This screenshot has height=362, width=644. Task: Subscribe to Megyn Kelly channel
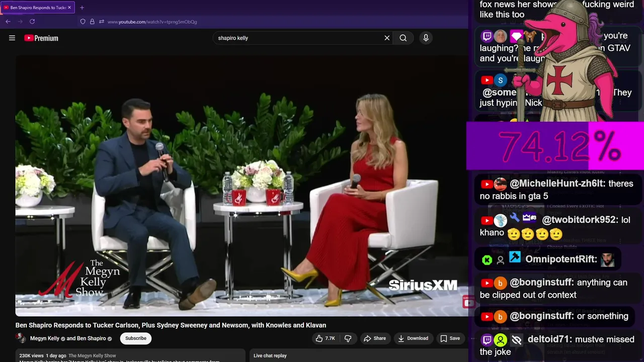[x=136, y=338]
